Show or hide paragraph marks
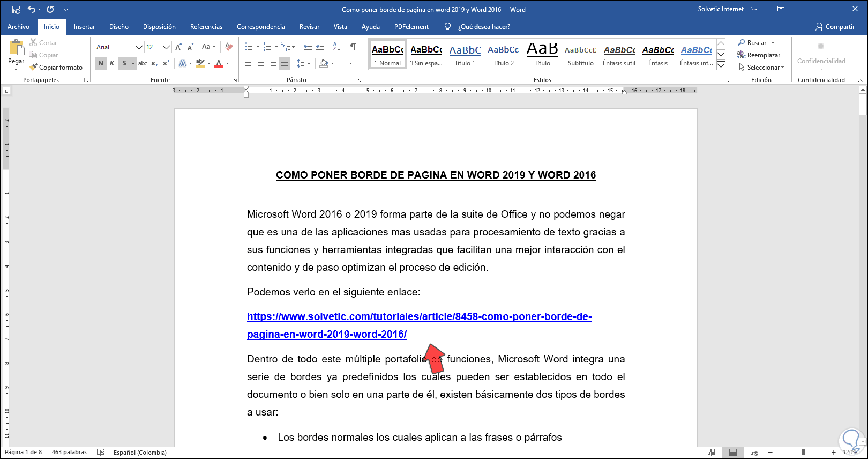 click(353, 47)
